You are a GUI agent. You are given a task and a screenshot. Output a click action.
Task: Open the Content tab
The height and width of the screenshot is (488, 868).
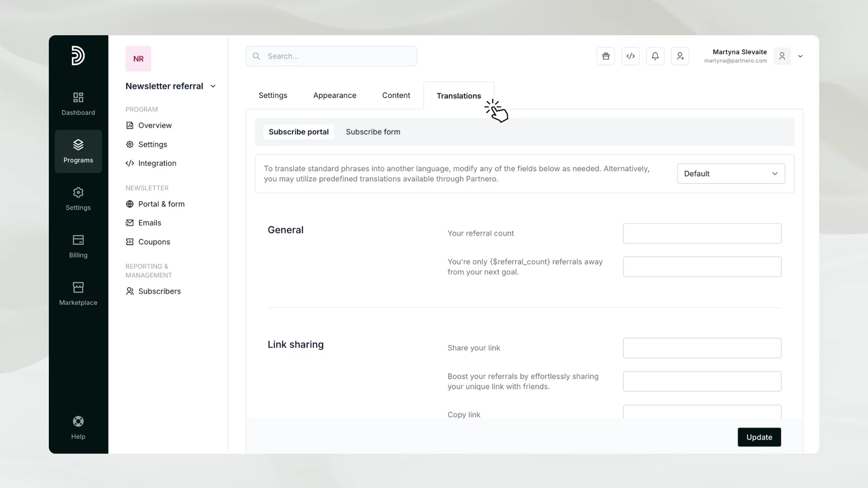[x=396, y=95]
